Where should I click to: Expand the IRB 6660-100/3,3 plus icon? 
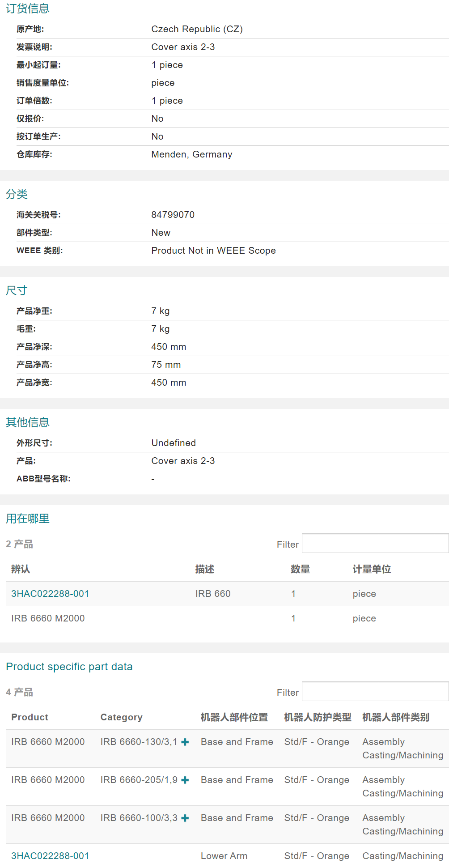[185, 818]
